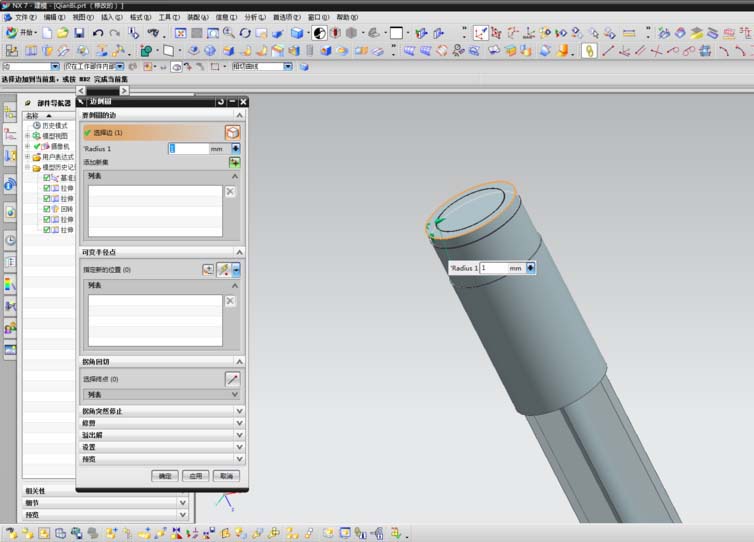Image resolution: width=754 pixels, height=542 pixels.
Task: Toggle first 拉伸 checkbox directly below 基准
Action: pyautogui.click(x=47, y=188)
